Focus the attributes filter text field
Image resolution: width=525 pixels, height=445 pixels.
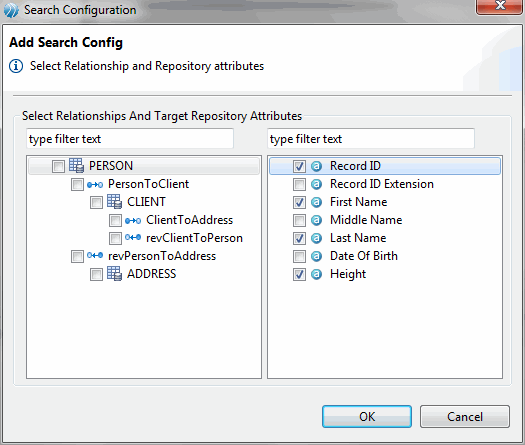click(371, 139)
